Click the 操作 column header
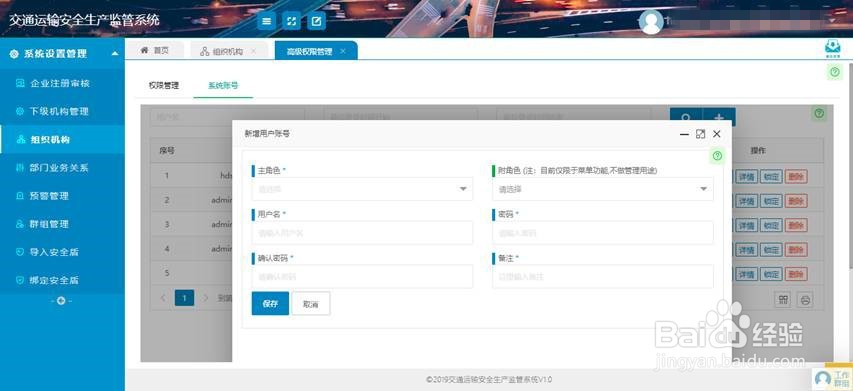853x391 pixels. tap(758, 151)
